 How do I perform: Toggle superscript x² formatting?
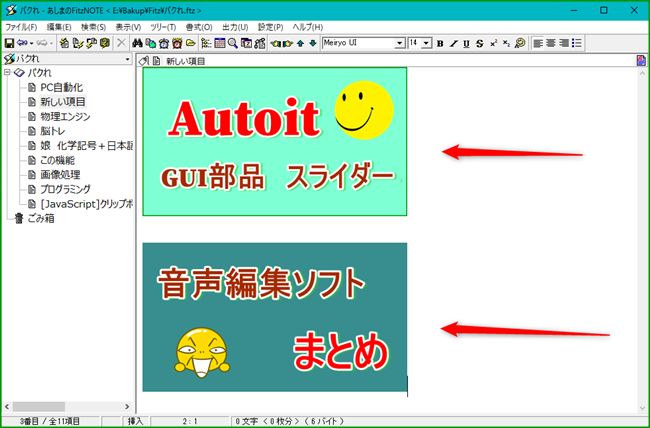pos(493,43)
